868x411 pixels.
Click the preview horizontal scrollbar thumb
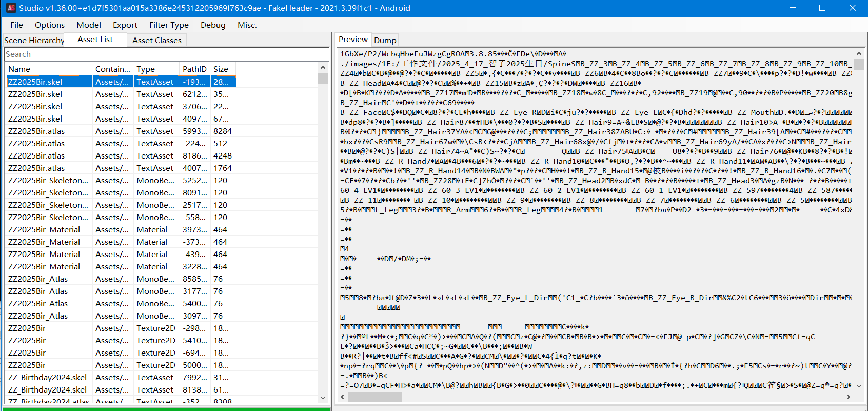pos(374,397)
